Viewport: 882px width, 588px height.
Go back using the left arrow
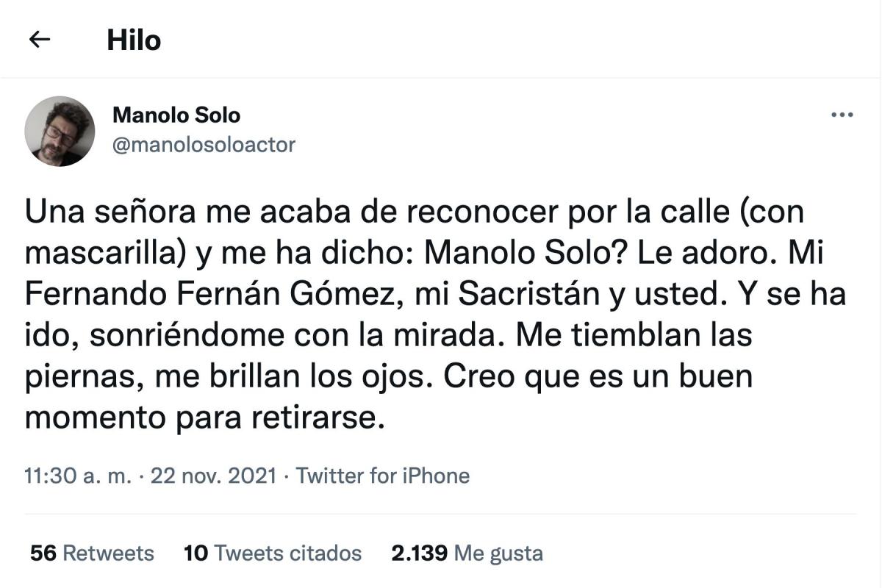coord(39,40)
